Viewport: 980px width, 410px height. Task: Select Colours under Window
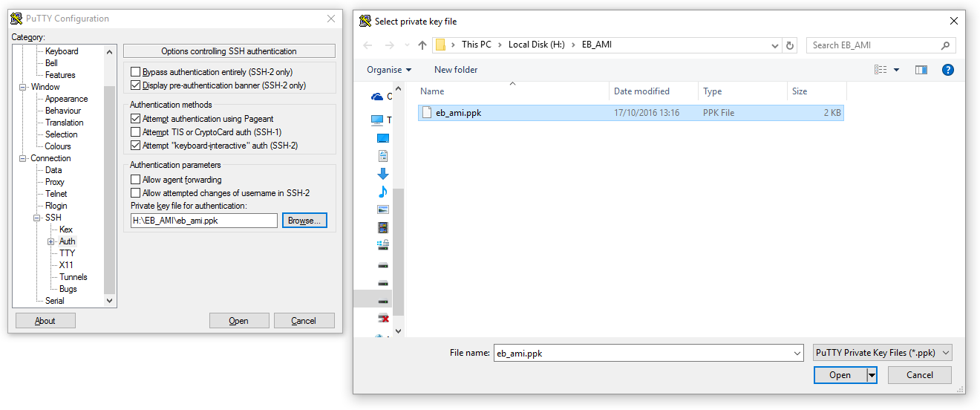(58, 146)
